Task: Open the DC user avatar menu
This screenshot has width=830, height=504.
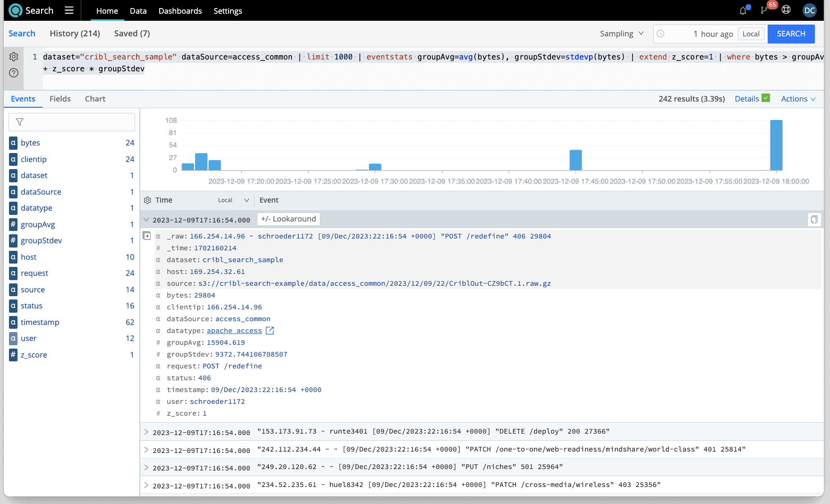Action: point(809,10)
